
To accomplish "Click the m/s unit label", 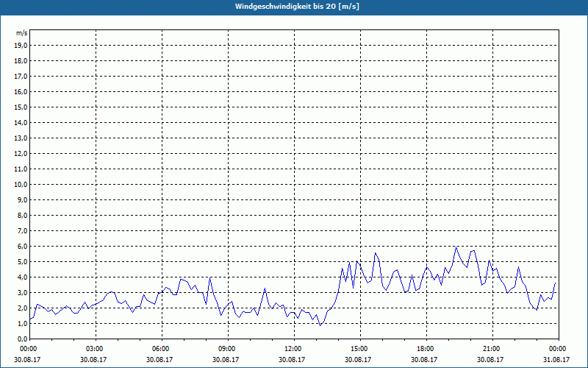I will point(22,33).
